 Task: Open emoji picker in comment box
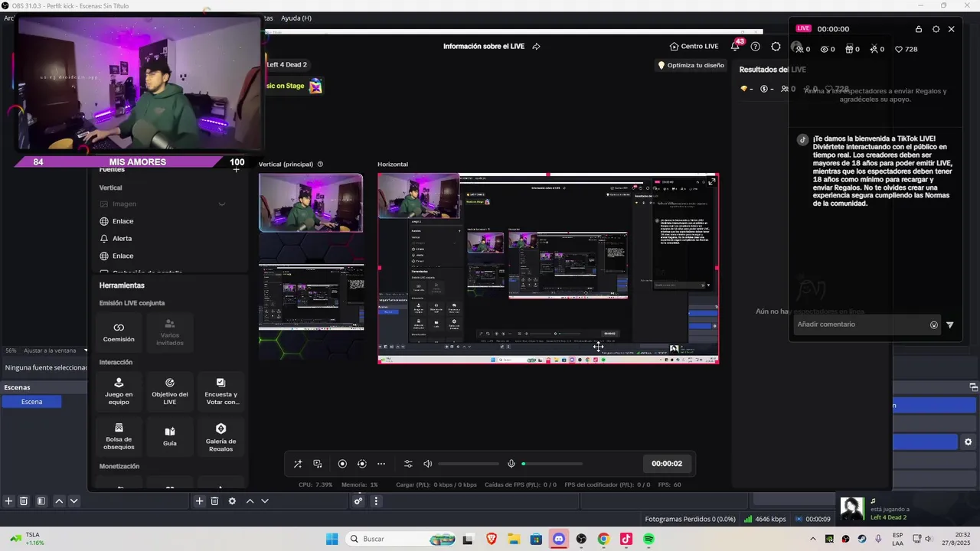[934, 324]
